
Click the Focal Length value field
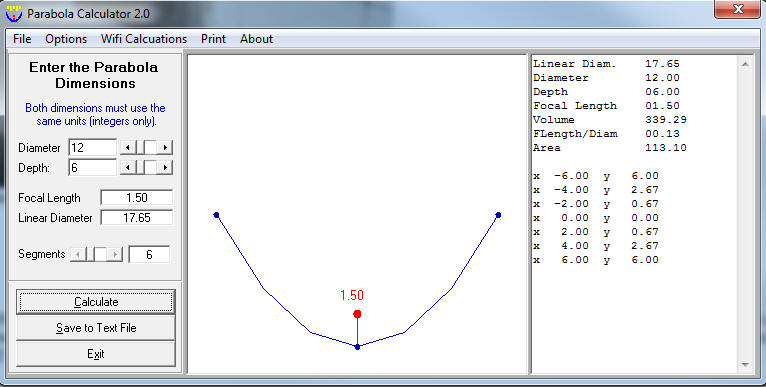(137, 197)
